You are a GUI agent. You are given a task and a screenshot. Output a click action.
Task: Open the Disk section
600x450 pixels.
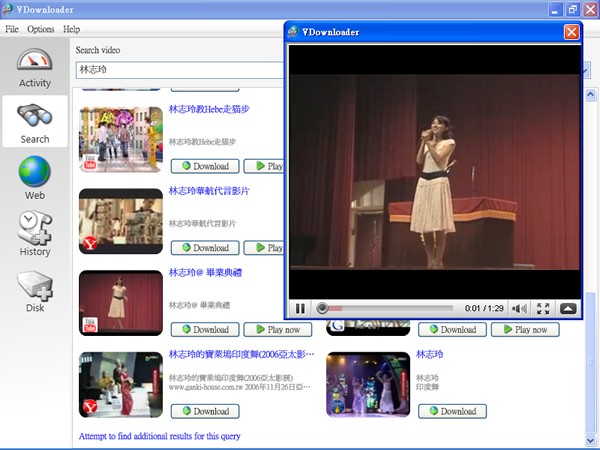coord(35,291)
